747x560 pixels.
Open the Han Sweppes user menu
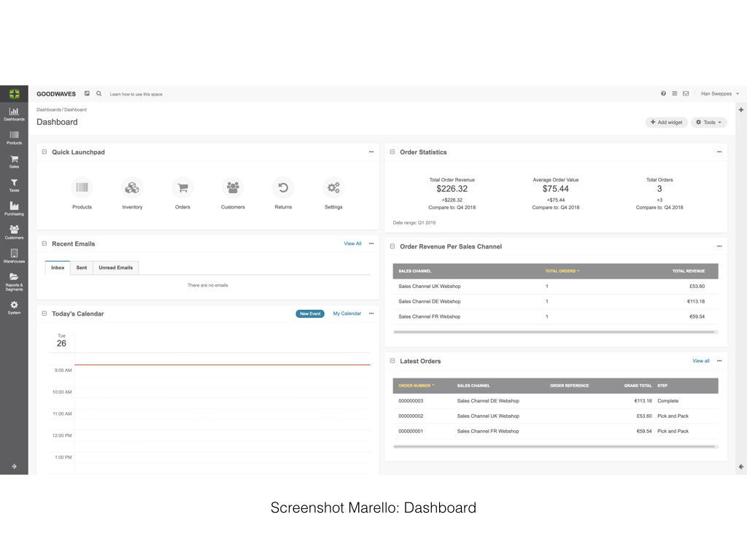(x=719, y=93)
